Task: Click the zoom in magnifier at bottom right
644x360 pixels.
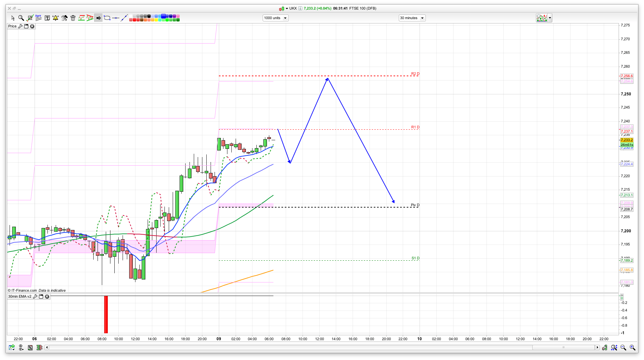Action: point(632,347)
